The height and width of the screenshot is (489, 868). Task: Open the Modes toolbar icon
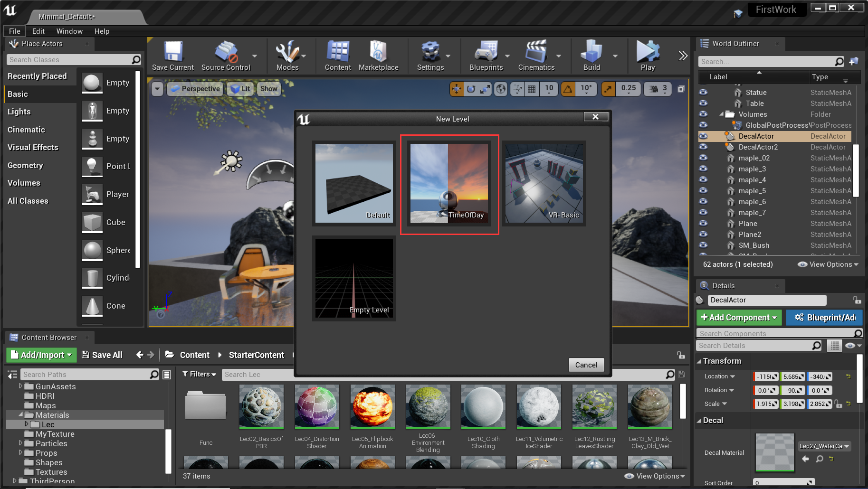[x=287, y=51]
